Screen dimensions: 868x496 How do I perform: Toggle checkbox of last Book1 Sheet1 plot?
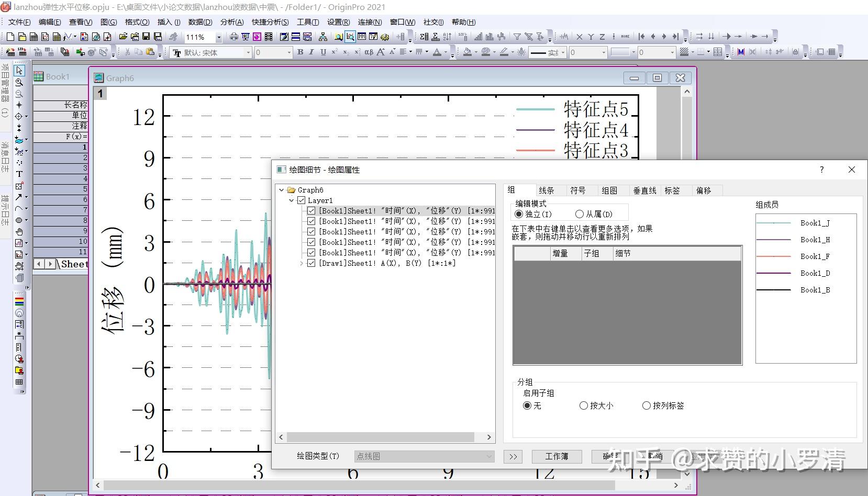311,253
